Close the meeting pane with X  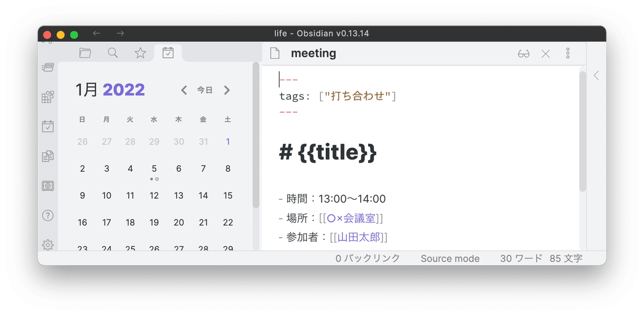click(x=546, y=54)
